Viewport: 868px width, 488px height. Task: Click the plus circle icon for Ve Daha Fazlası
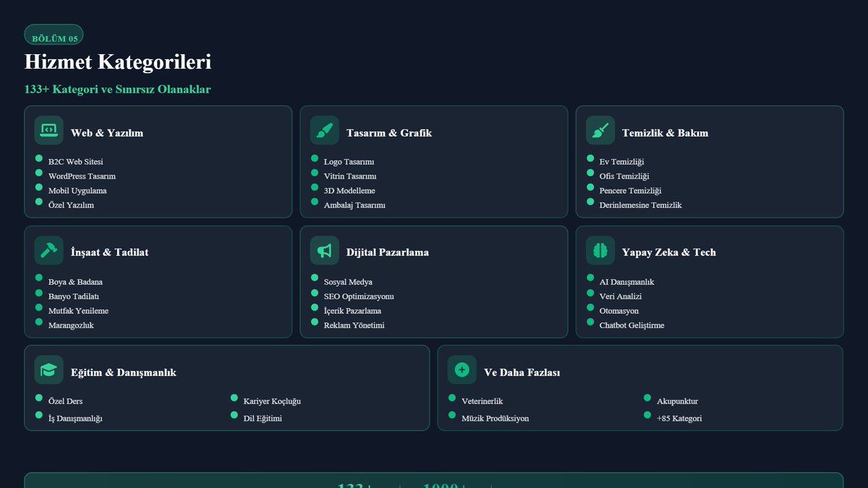[x=462, y=370]
